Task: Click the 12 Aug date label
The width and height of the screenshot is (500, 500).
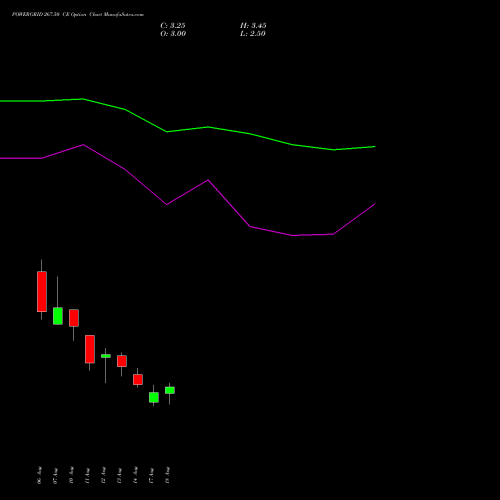Action: pyautogui.click(x=103, y=475)
